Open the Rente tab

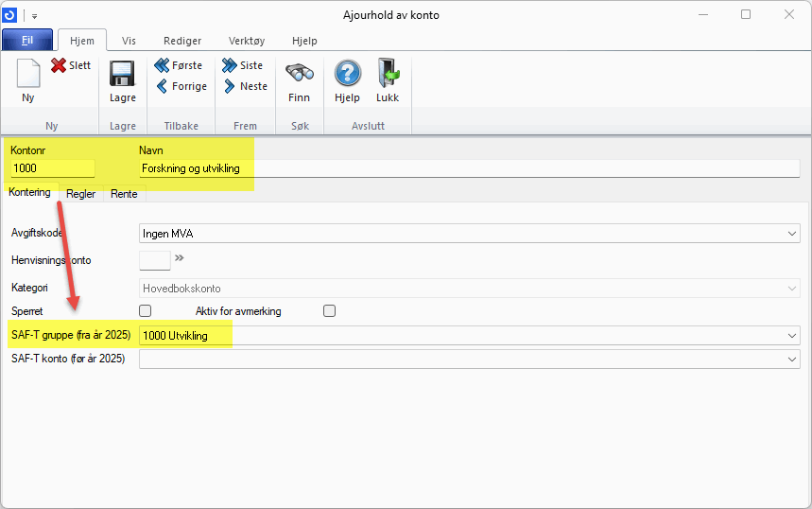[x=124, y=194]
